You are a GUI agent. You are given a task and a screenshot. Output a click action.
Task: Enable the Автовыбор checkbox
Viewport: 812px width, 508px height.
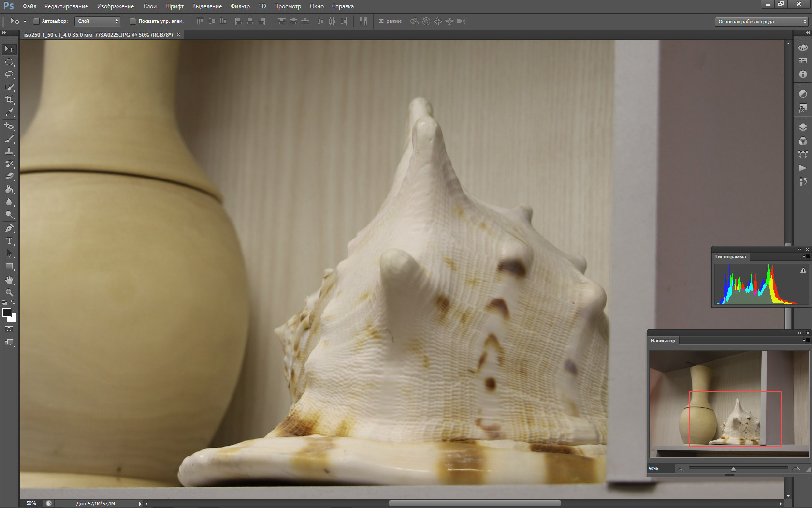[x=36, y=21]
